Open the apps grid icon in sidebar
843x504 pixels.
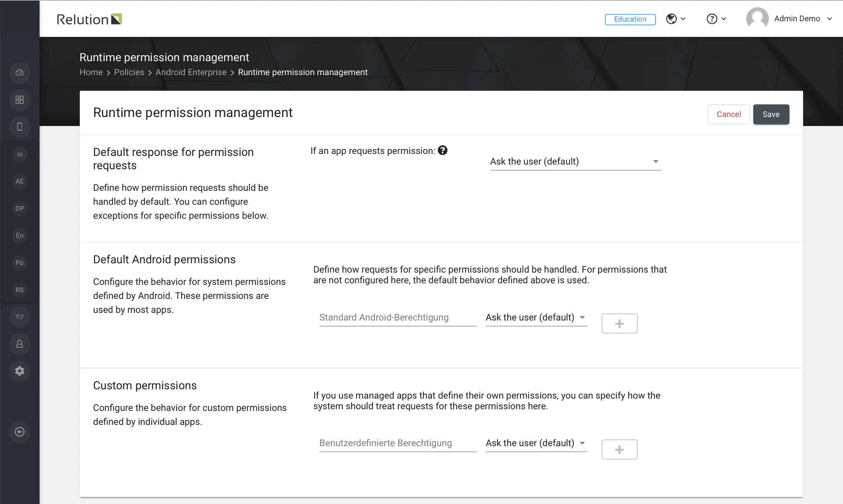(20, 100)
